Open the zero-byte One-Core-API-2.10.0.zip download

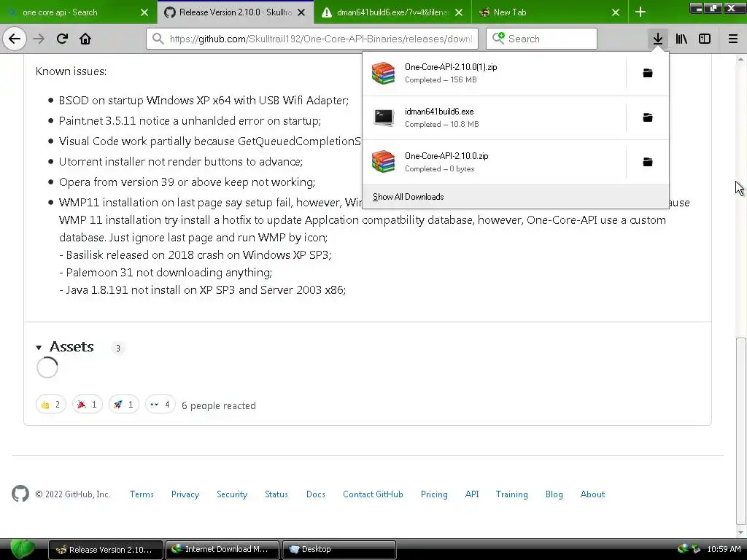pos(494,162)
